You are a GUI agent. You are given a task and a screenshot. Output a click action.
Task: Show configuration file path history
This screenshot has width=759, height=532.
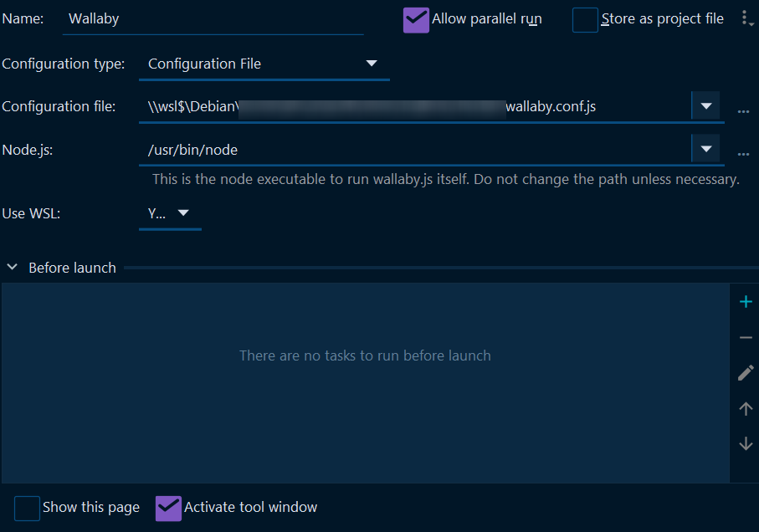[x=706, y=106]
